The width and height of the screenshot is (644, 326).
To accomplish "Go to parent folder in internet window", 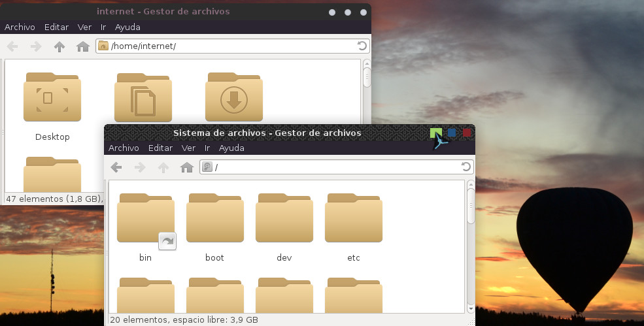I will pyautogui.click(x=59, y=46).
